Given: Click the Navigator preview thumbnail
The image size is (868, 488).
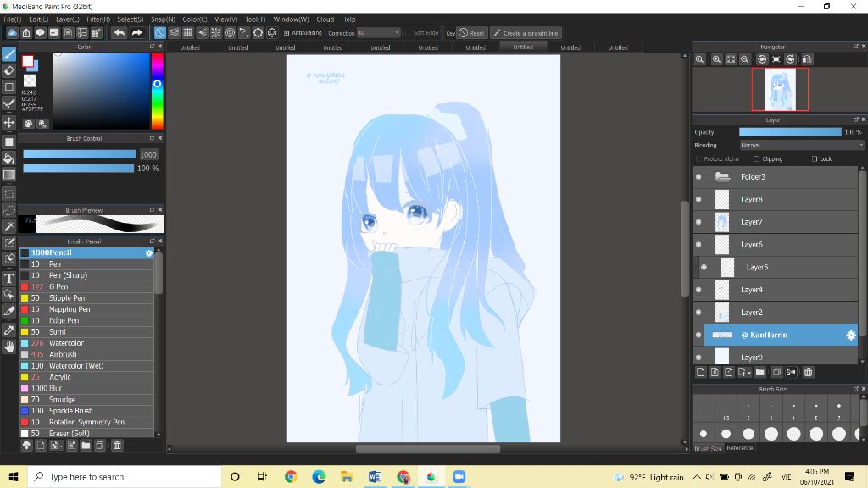Looking at the screenshot, I should [780, 89].
